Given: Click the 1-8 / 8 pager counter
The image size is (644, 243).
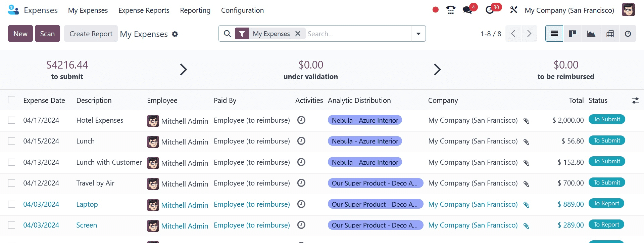Looking at the screenshot, I should tap(491, 34).
